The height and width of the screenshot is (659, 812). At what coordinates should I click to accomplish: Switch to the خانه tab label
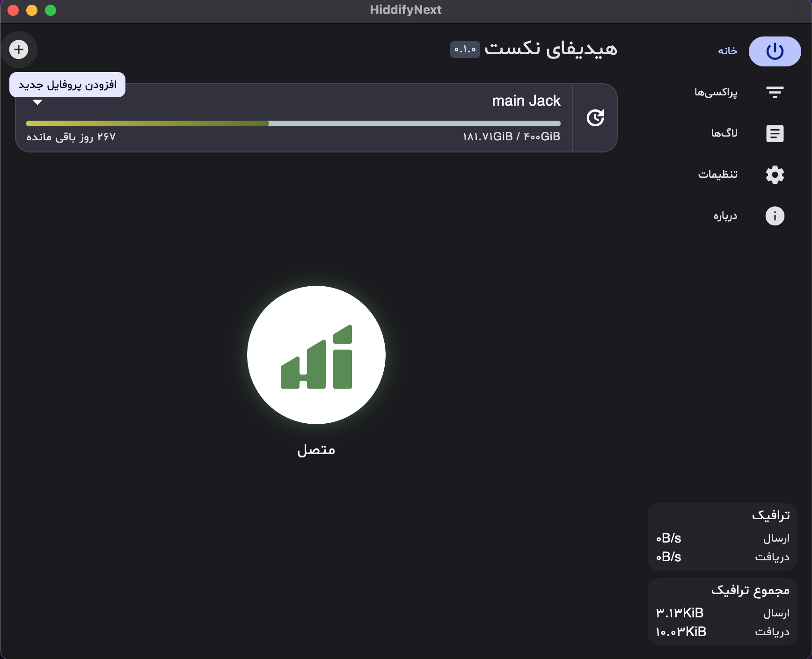coord(727,51)
